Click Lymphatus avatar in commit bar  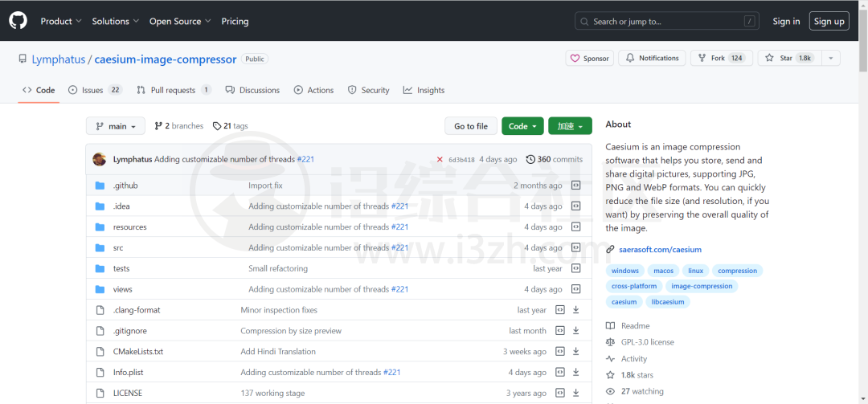point(100,159)
